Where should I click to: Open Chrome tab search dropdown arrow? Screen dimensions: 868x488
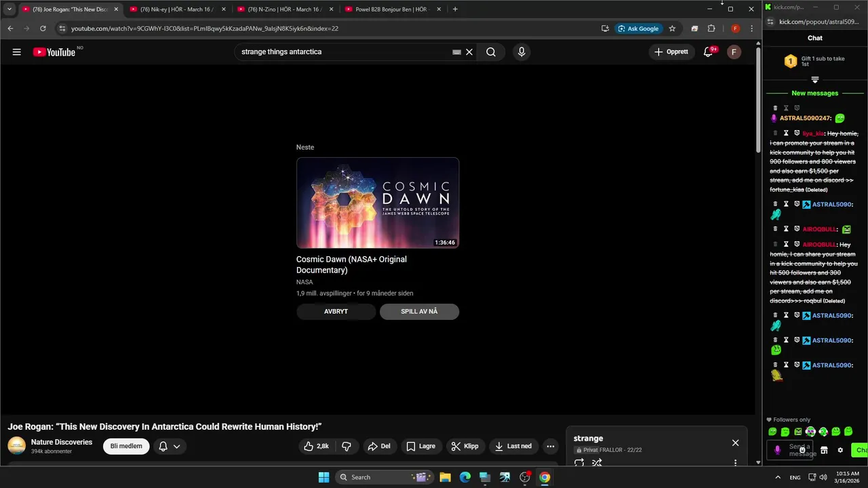[9, 9]
